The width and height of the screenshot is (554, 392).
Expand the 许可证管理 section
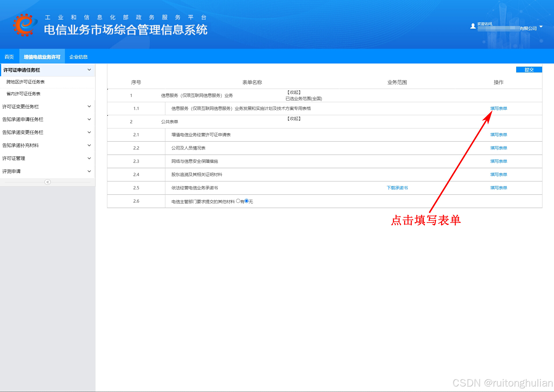tap(89, 158)
